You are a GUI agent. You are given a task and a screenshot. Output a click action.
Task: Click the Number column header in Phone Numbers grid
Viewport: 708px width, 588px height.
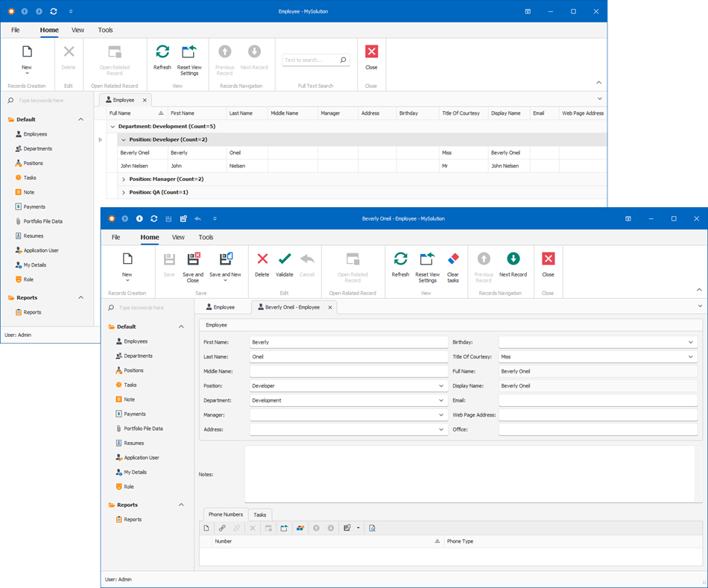(327, 541)
